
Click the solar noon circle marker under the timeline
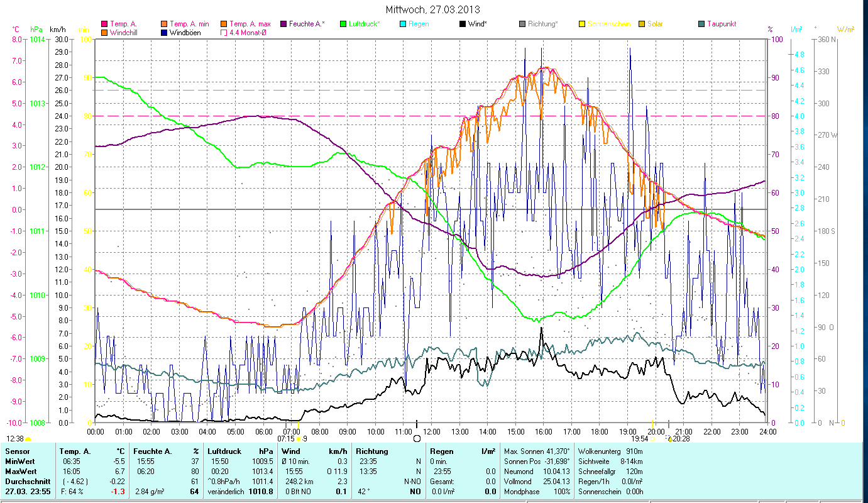point(417,438)
